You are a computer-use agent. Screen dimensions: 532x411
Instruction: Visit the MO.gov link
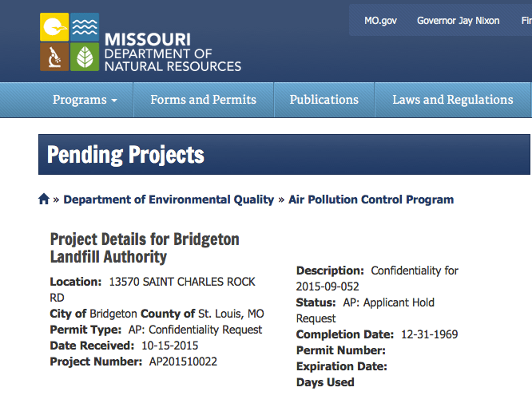(x=380, y=21)
